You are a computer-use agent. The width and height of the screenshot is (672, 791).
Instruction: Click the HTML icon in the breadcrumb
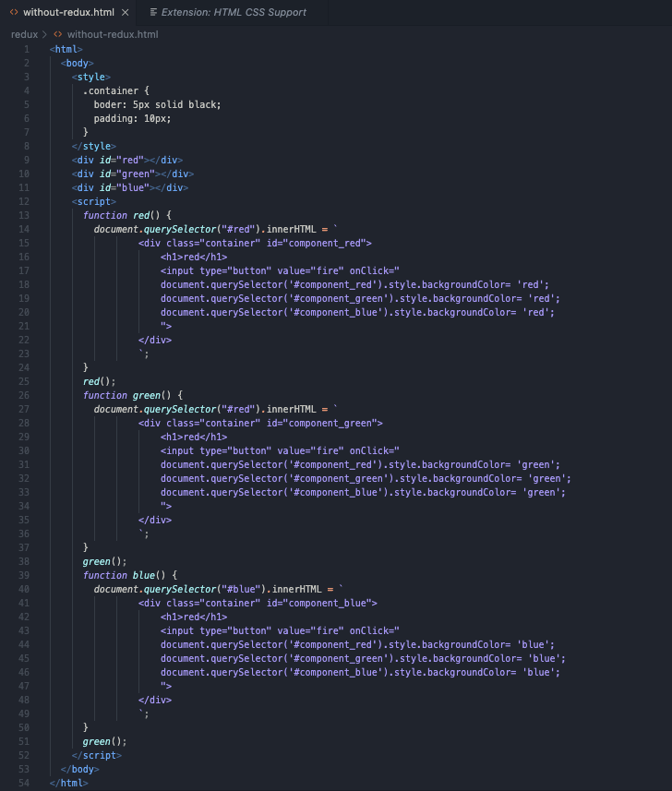pos(58,34)
